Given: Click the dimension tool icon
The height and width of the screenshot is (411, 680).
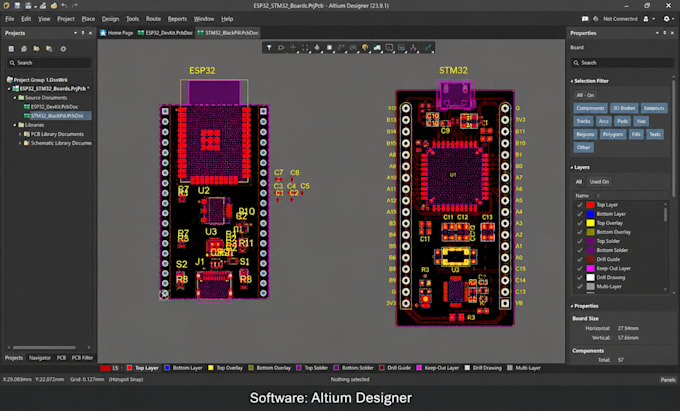Looking at the screenshot, I should (402, 48).
